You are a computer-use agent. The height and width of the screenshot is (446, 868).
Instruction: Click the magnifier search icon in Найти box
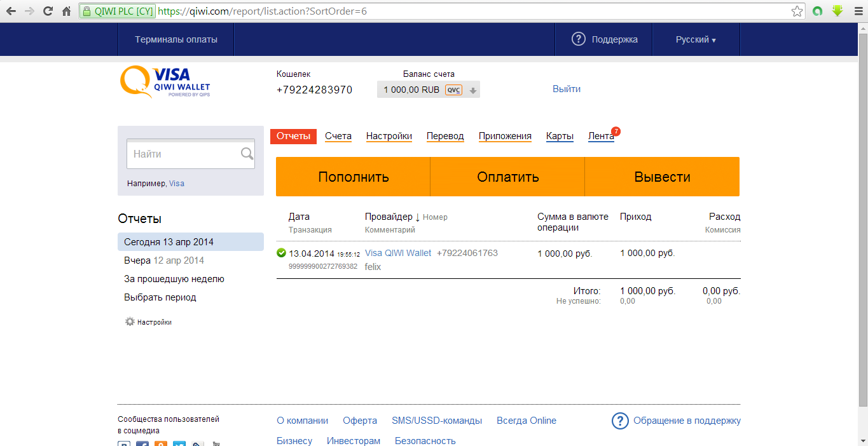(x=247, y=153)
